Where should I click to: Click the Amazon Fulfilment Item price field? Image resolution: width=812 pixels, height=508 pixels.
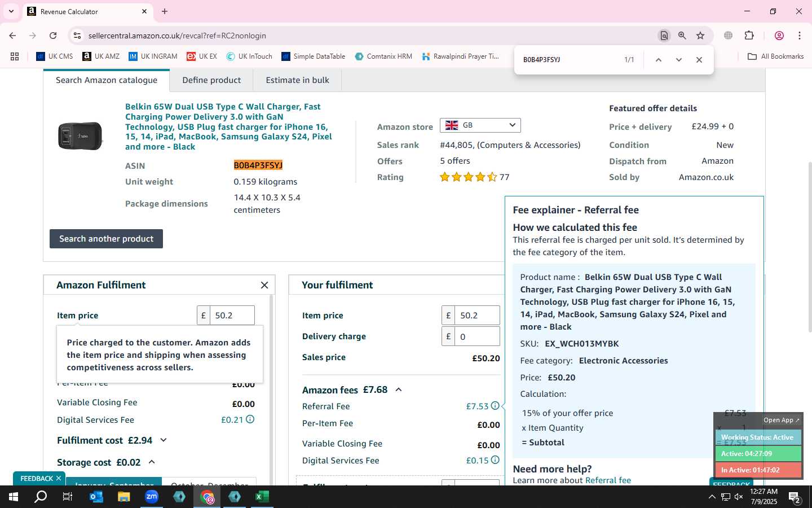(232, 315)
